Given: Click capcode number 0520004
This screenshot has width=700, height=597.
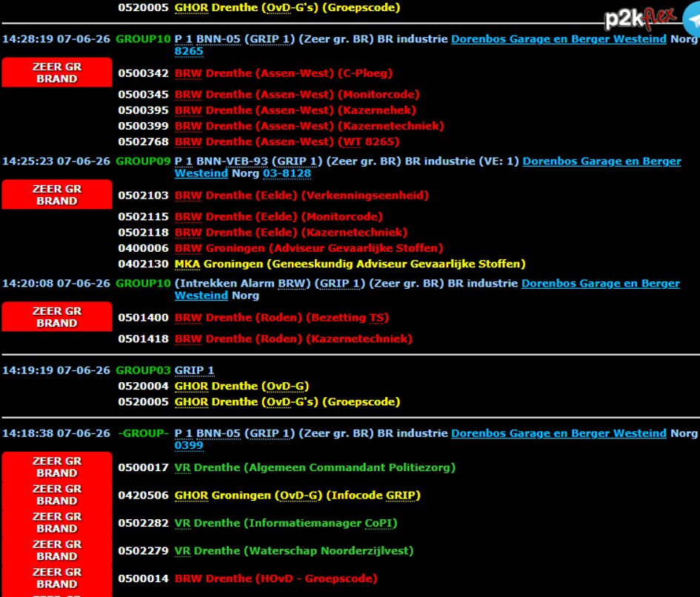Looking at the screenshot, I should pyautogui.click(x=143, y=386).
